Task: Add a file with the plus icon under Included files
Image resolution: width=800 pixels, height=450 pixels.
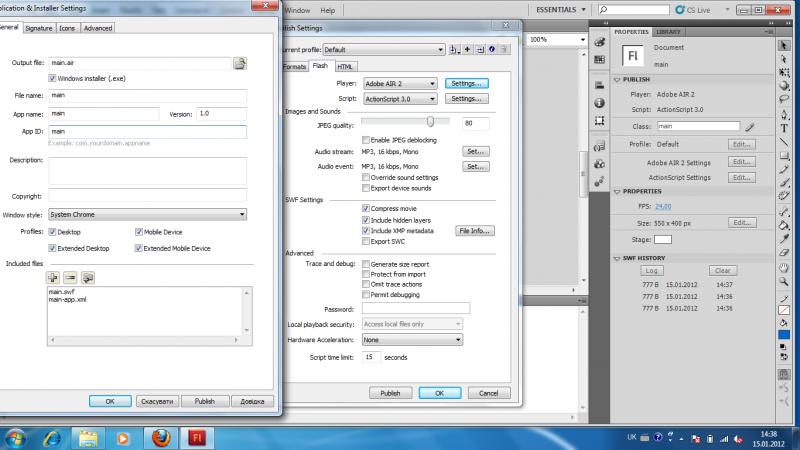Action: click(x=53, y=278)
